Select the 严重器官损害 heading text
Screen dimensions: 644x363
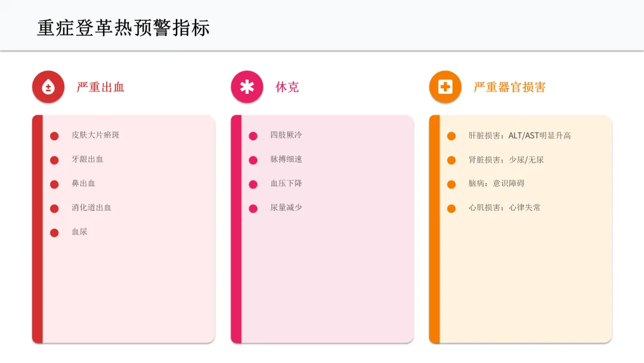(x=509, y=87)
